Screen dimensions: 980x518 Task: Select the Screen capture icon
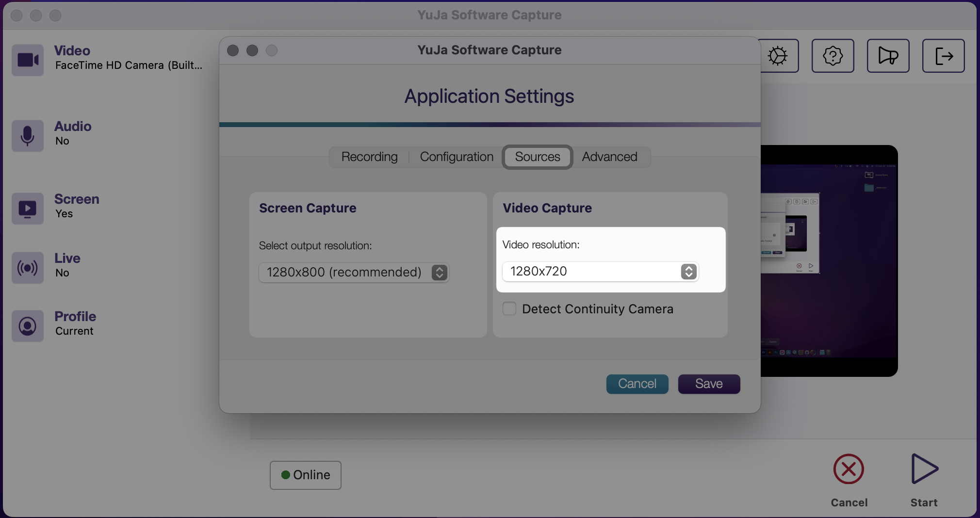[27, 209]
